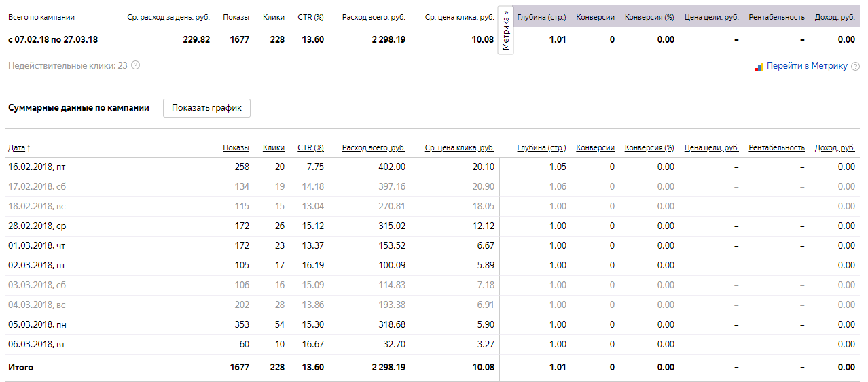Screen dimensions: 868x382
Task: Click the impressions value 353
Action: 241,324
